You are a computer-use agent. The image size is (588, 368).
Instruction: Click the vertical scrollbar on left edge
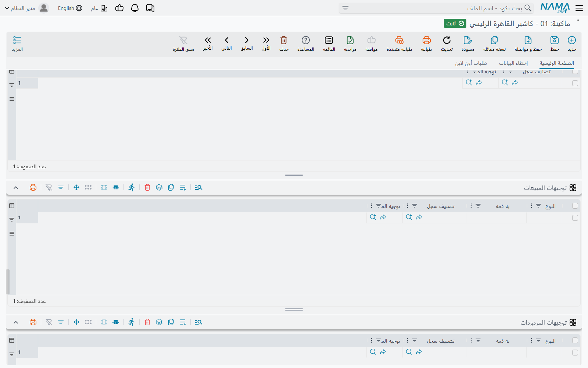pos(8,282)
